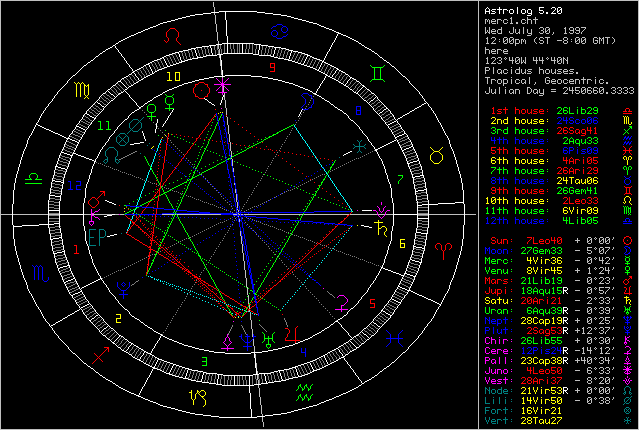Click the Part of Fortune glyph in the wheel
The image size is (639, 430).
(123, 139)
